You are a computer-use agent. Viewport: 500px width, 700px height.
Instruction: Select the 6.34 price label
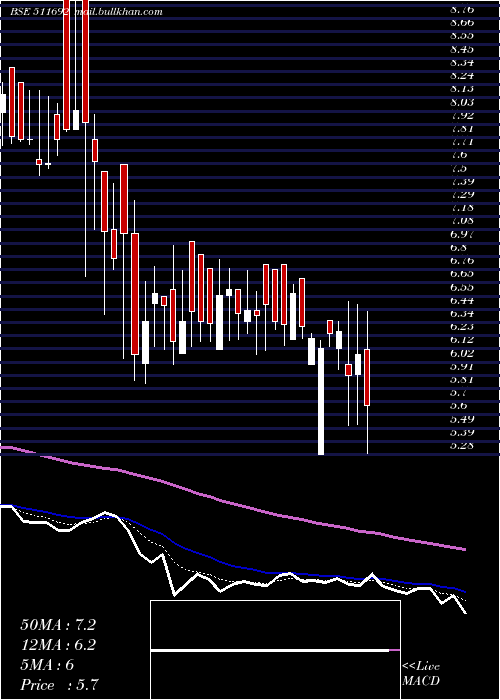click(x=462, y=314)
